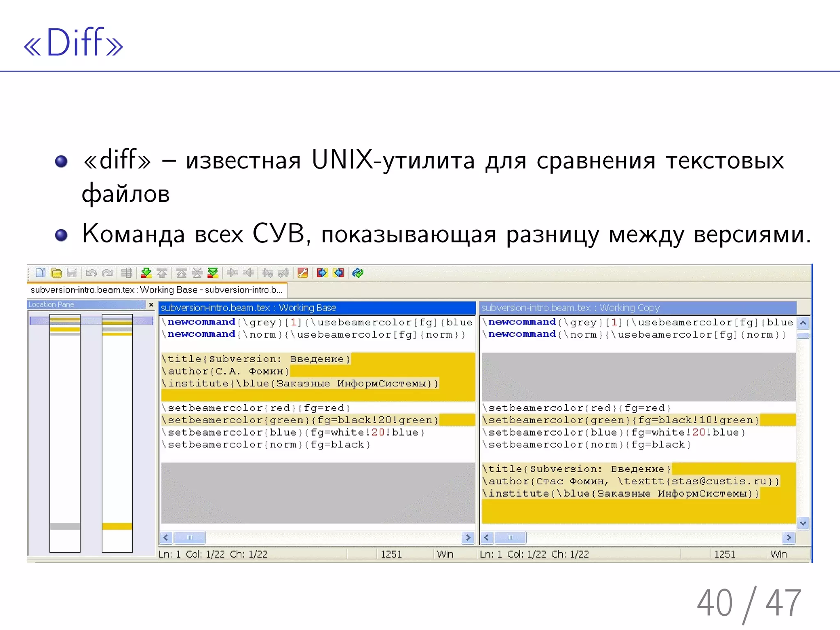This screenshot has width=840, height=630.
Task: Click fg=black!20!green line in left pane
Action: (300, 420)
